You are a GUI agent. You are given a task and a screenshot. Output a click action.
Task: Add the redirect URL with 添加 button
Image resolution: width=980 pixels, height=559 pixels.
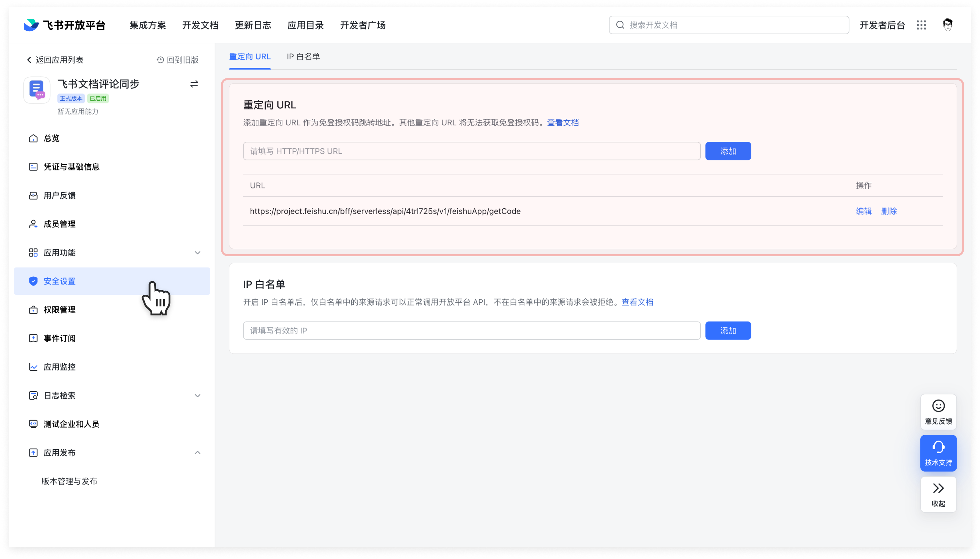pyautogui.click(x=728, y=151)
